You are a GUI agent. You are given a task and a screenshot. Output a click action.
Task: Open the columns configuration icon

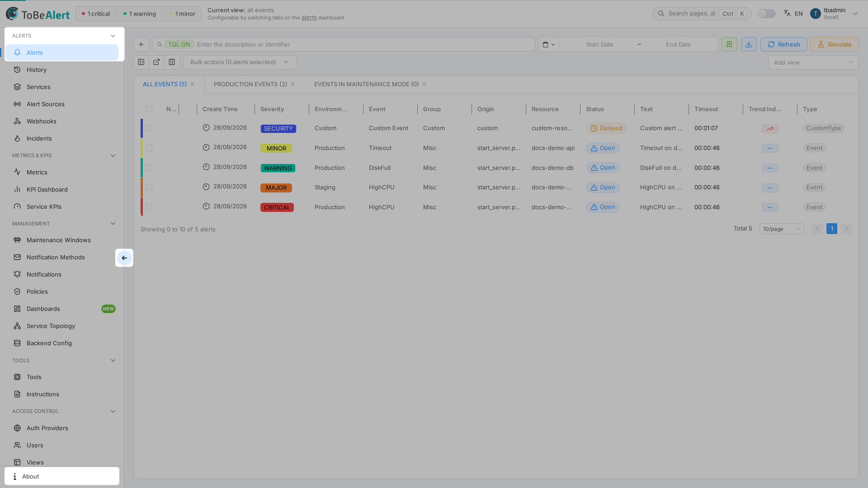[172, 62]
